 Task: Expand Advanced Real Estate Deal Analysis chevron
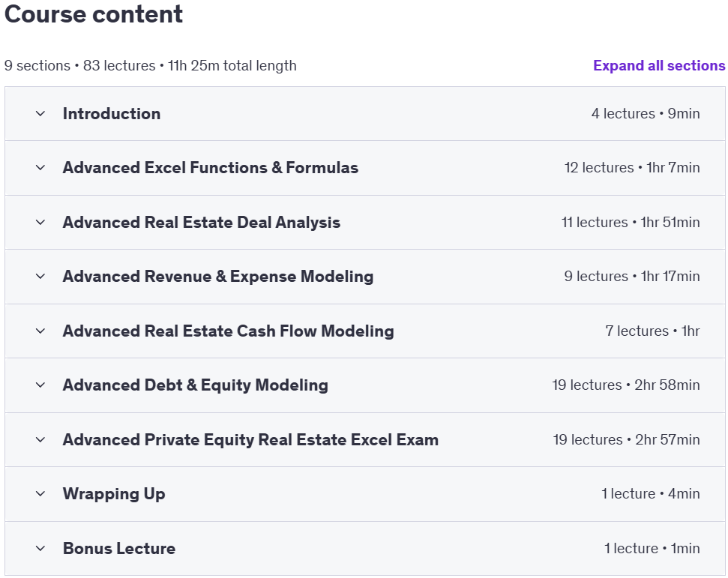40,223
